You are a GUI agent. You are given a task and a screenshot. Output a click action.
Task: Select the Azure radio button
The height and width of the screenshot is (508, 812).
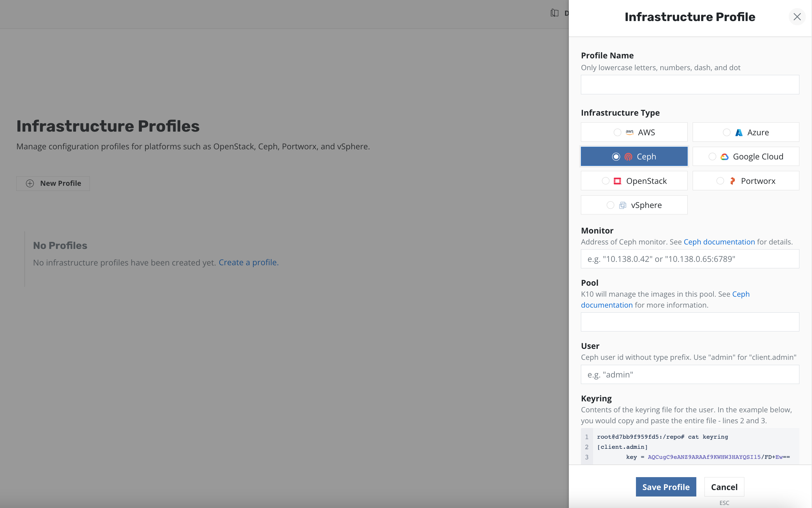click(726, 132)
